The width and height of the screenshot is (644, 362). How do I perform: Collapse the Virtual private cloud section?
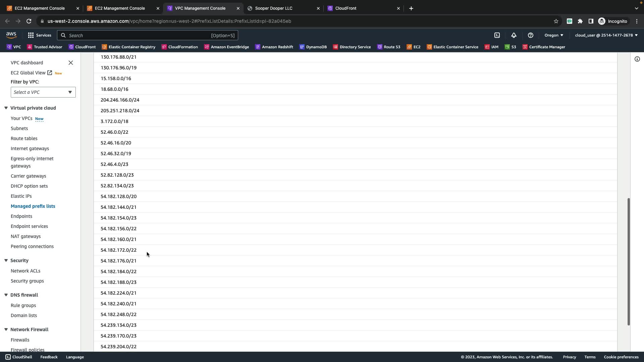click(6, 108)
